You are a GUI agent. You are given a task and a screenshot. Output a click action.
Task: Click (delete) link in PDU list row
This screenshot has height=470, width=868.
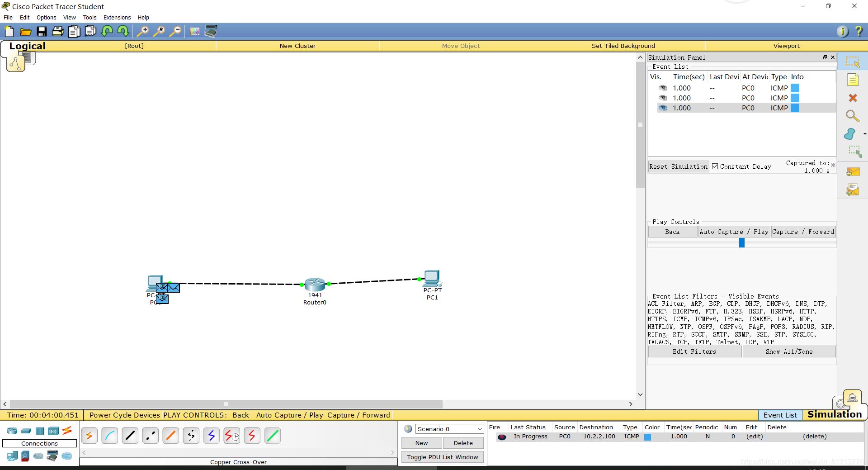[x=815, y=437]
